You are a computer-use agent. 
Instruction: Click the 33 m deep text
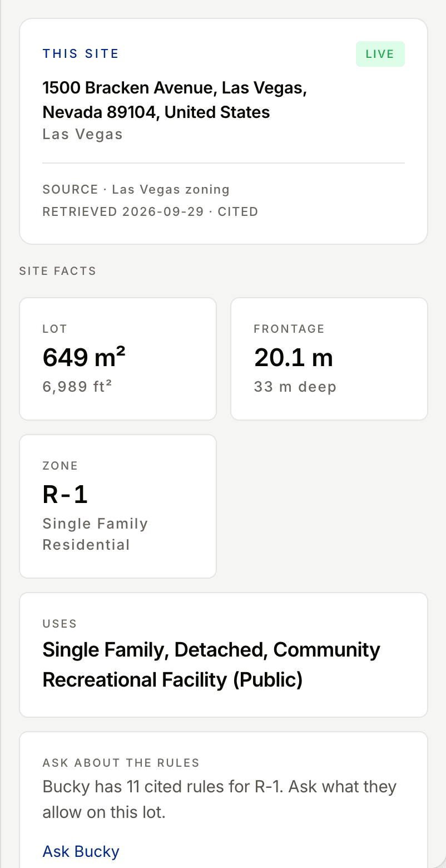tap(295, 386)
